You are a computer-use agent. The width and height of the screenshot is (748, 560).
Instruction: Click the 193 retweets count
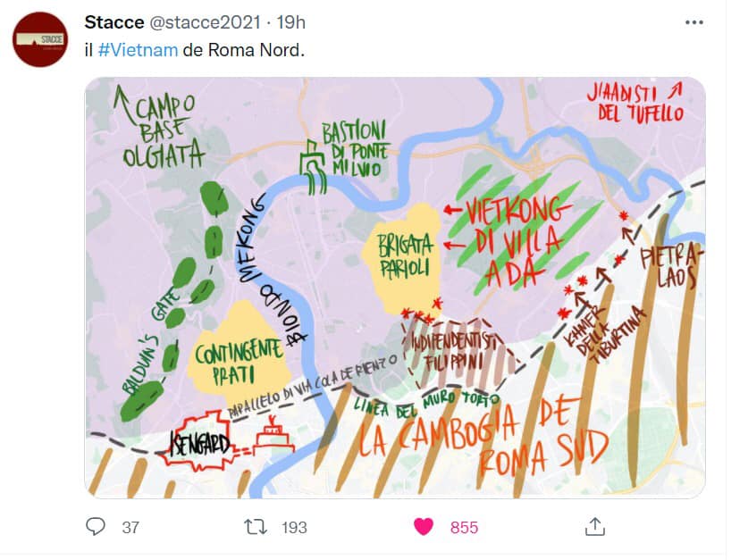tap(294, 528)
